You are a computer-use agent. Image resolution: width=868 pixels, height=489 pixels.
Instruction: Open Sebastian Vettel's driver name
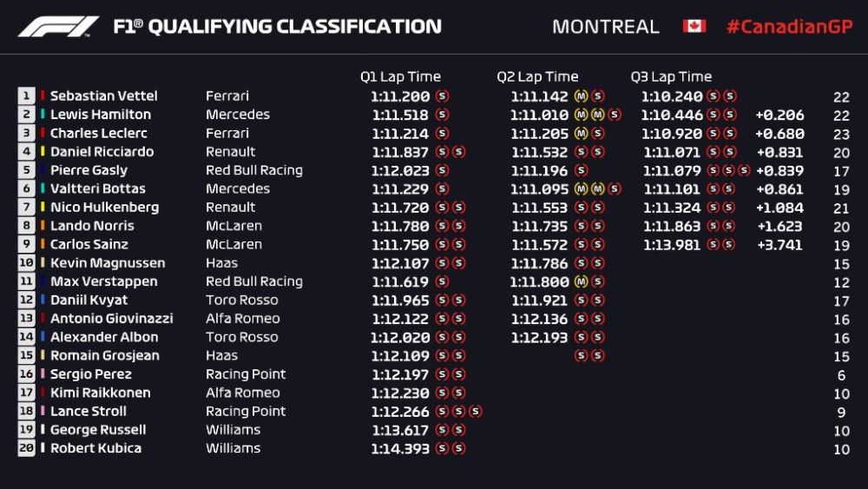(x=103, y=96)
